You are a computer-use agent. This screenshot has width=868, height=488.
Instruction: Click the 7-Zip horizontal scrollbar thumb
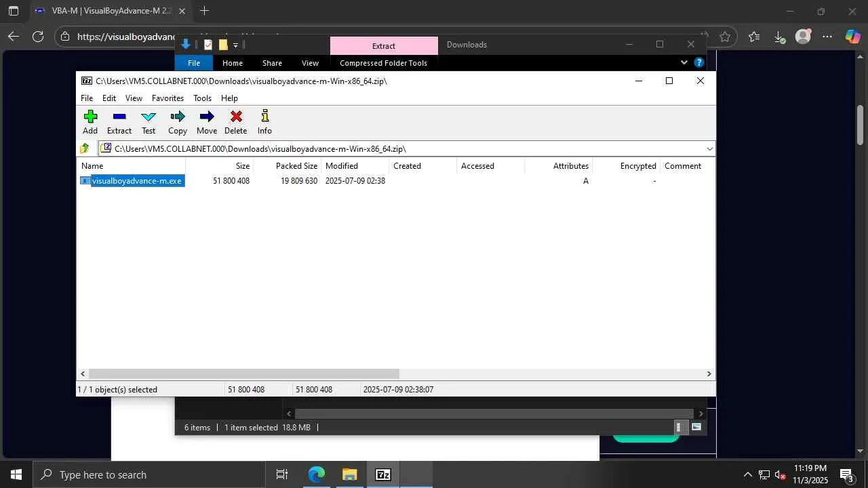(244, 373)
